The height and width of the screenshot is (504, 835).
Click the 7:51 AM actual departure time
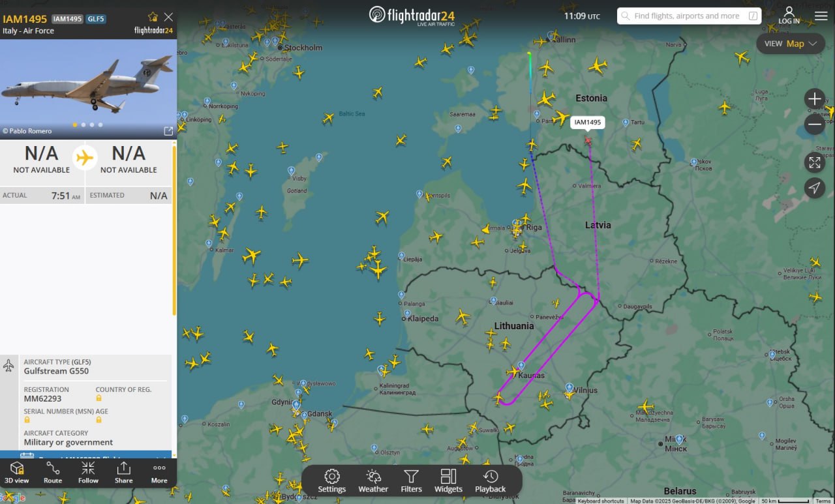[x=66, y=196]
